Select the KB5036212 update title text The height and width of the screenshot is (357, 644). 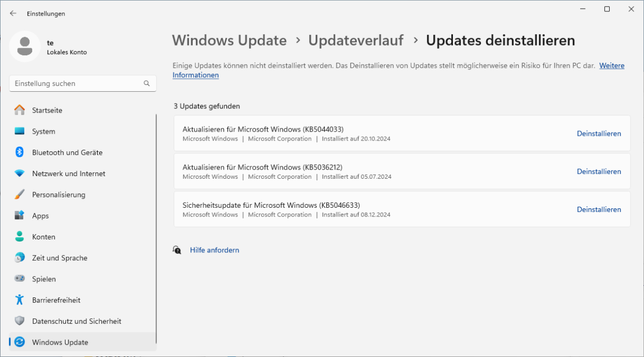coord(262,167)
